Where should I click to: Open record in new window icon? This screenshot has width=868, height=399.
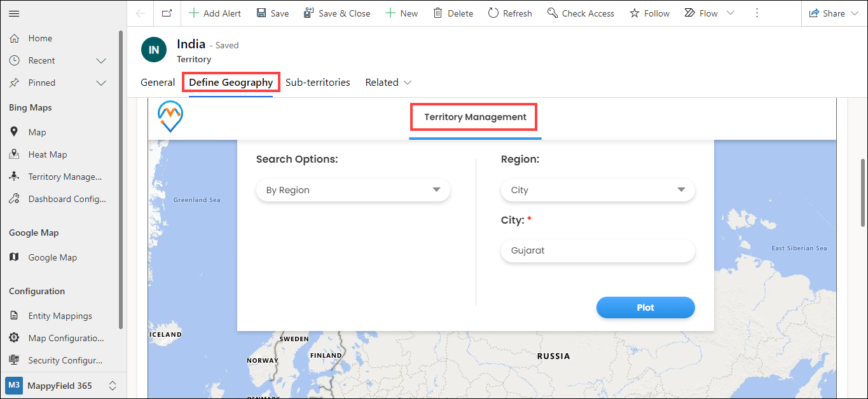click(167, 13)
